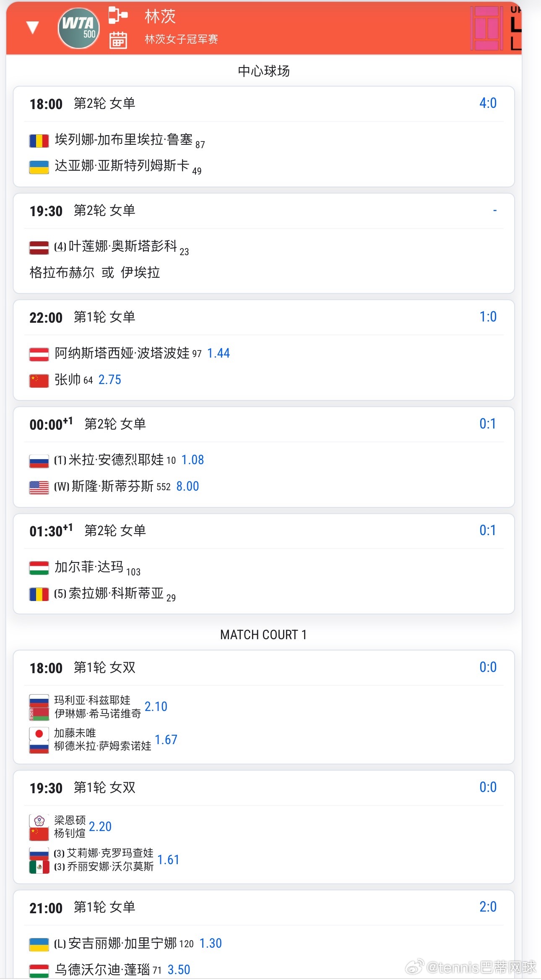Viewport: 541px width, 980px height.
Task: Click the US flag beside 斯隆·斯蒂芬斯
Action: coord(39,487)
